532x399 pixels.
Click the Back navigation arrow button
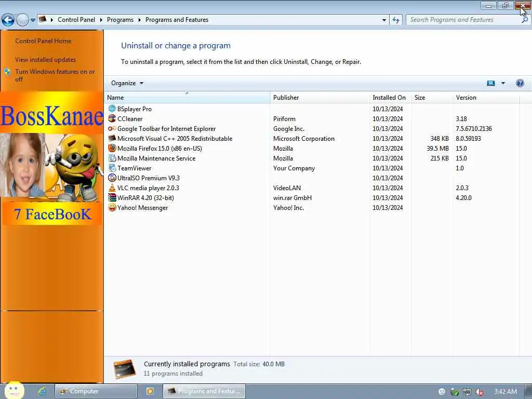(x=8, y=20)
